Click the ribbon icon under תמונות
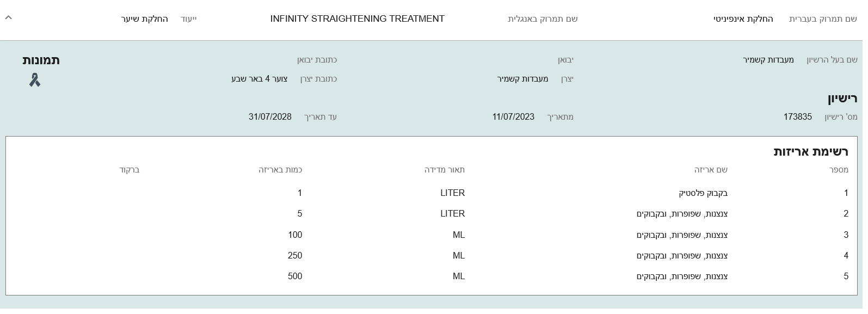Screen dimensions: 868x314 (x=35, y=80)
